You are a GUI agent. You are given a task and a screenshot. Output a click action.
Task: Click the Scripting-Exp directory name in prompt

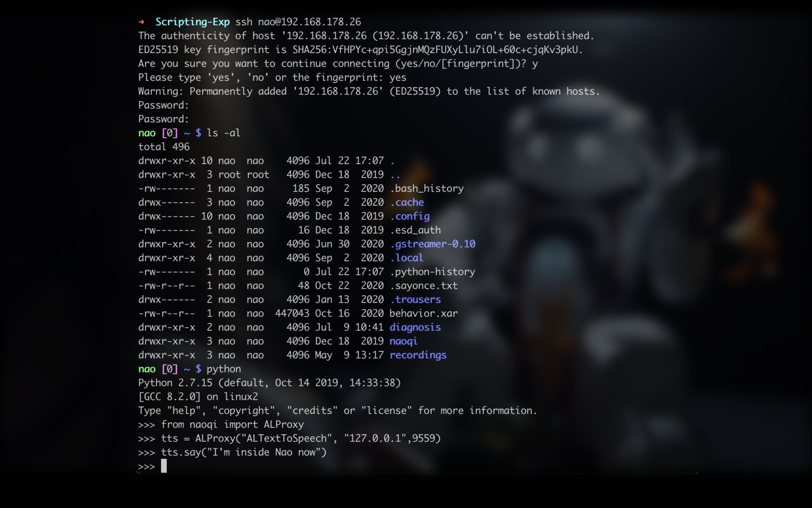point(193,22)
